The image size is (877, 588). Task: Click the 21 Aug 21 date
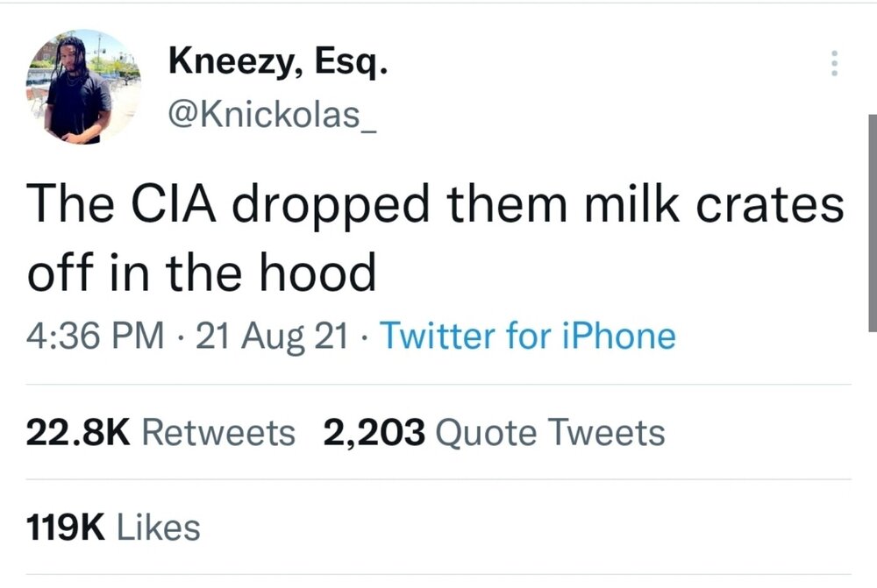273,337
